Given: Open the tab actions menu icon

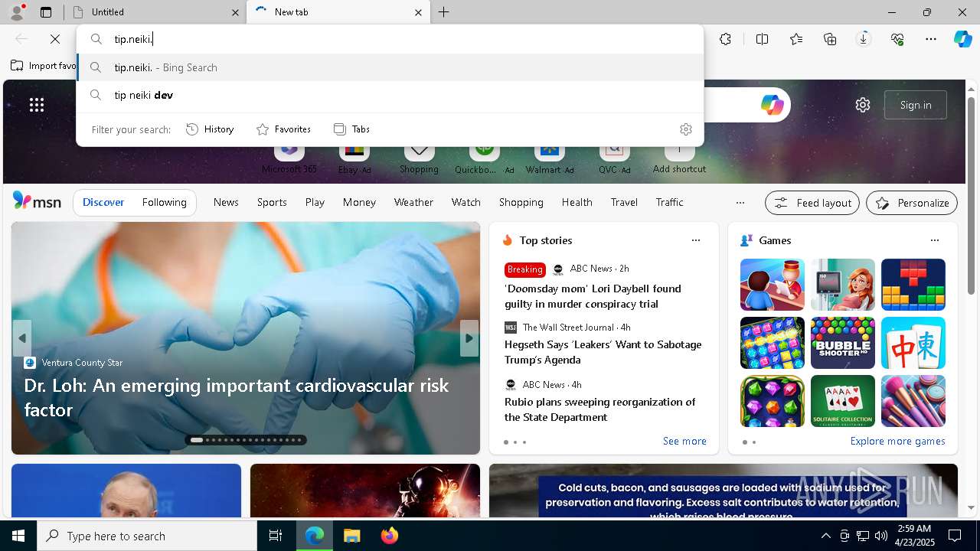Looking at the screenshot, I should [46, 12].
